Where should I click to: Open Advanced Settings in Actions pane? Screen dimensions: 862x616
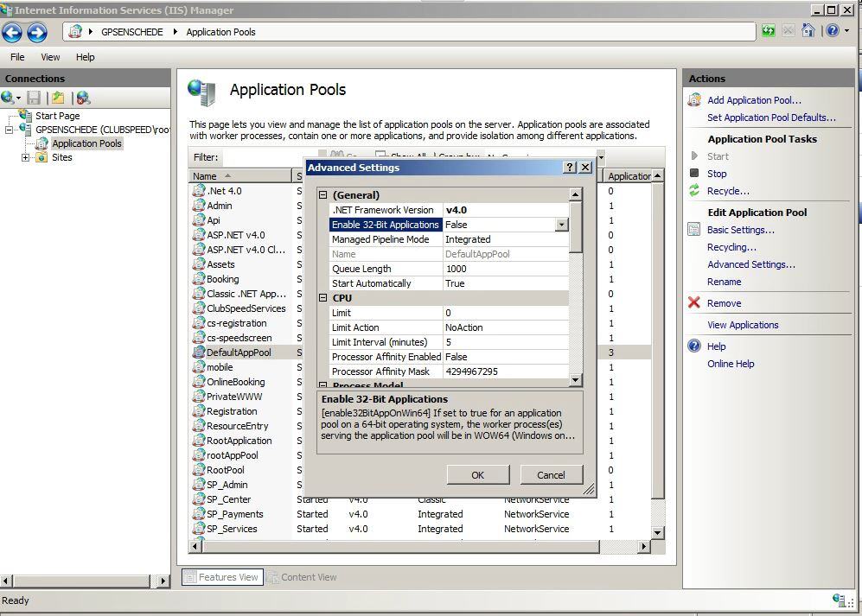[x=751, y=264]
